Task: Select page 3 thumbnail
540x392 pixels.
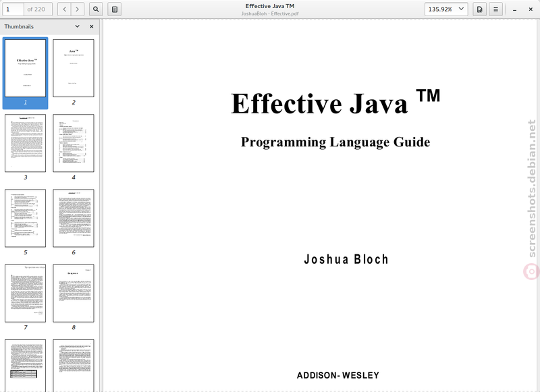Action: tap(25, 143)
